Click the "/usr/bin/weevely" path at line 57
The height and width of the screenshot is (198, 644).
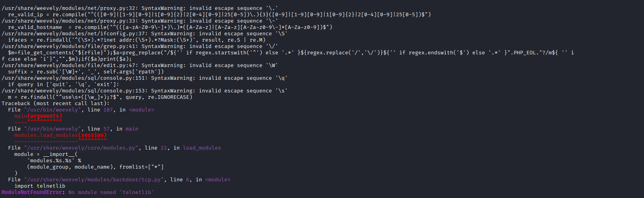coord(51,129)
